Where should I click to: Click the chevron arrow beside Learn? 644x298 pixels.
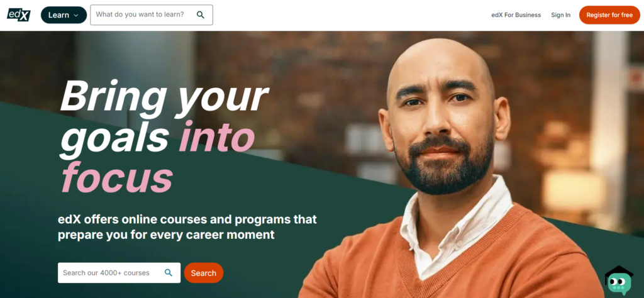[x=76, y=15]
